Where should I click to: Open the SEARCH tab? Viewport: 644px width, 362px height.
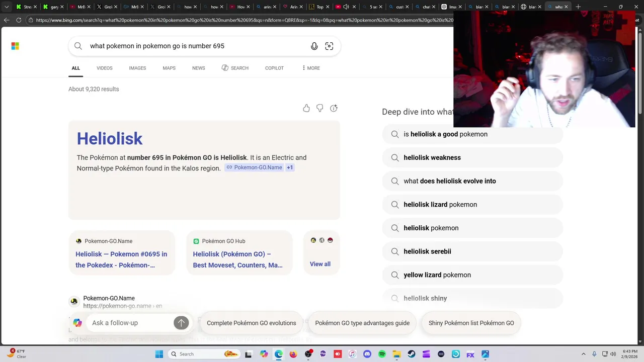click(235, 68)
